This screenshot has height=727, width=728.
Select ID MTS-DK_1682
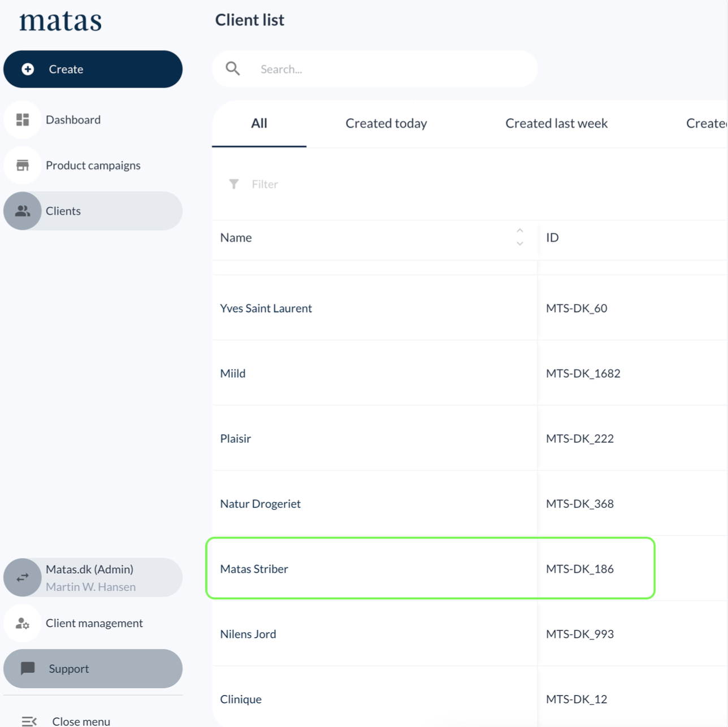pyautogui.click(x=583, y=373)
